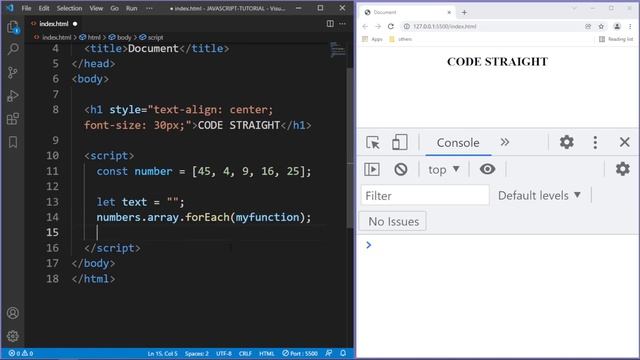The width and height of the screenshot is (640, 360).
Task: Open the Apps bookmarks shortcut
Action: pos(372,39)
